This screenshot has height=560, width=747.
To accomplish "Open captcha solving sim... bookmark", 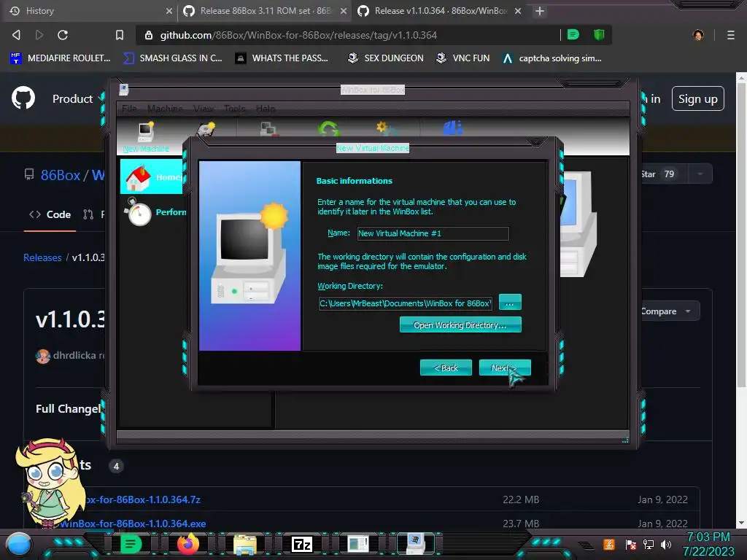I will (552, 58).
